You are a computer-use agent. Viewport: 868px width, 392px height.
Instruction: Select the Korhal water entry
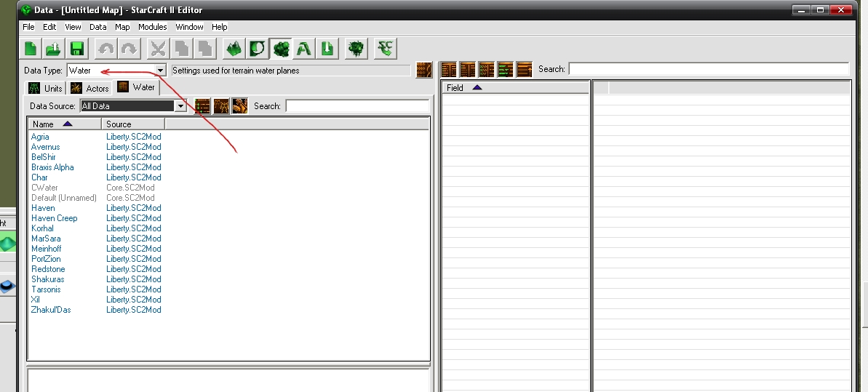click(x=42, y=228)
